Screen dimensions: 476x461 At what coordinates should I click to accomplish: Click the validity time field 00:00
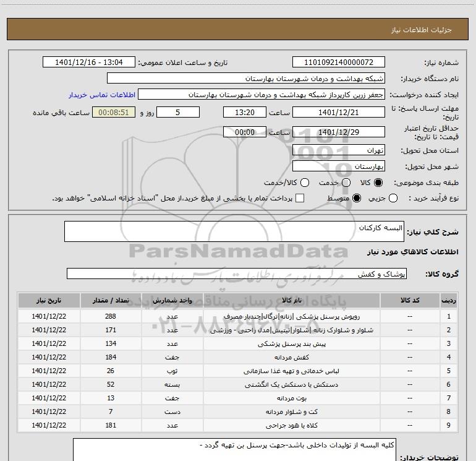pos(245,132)
